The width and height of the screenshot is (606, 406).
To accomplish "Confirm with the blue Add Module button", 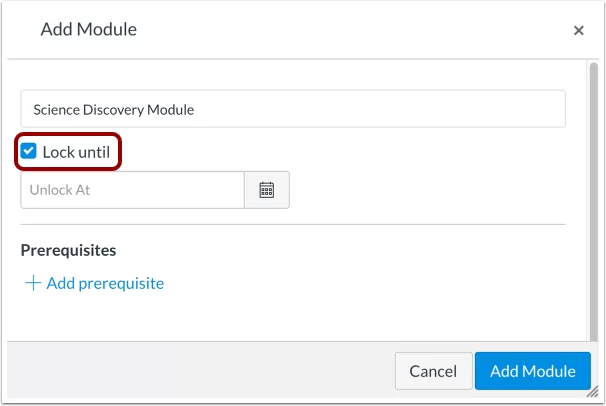I will pos(532,371).
